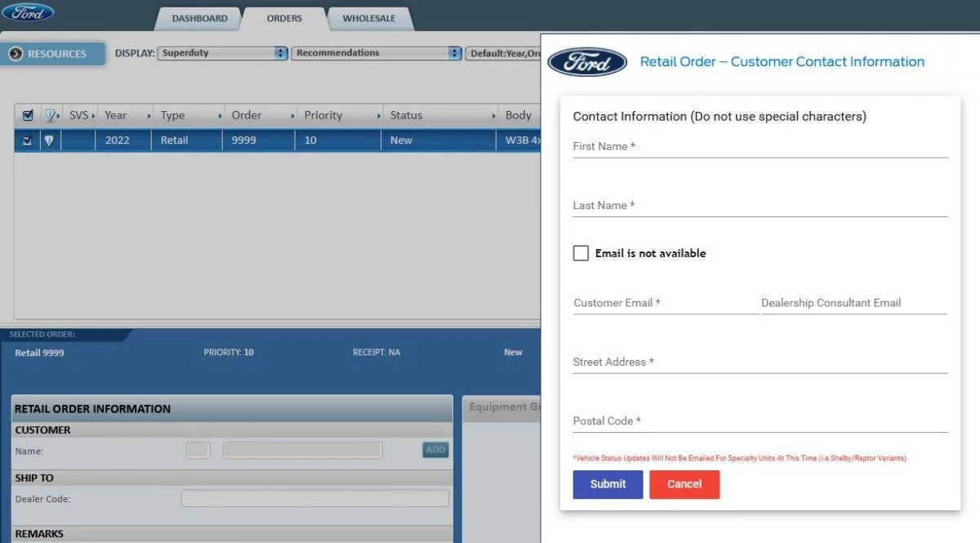The image size is (980, 543).
Task: Click the Dealer Code input field
Action: (x=315, y=498)
